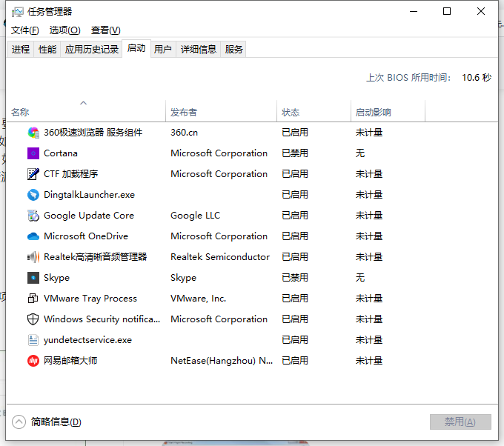Select the Cortana icon in startup list
Screen dimensions: 504x446
[x=33, y=153]
